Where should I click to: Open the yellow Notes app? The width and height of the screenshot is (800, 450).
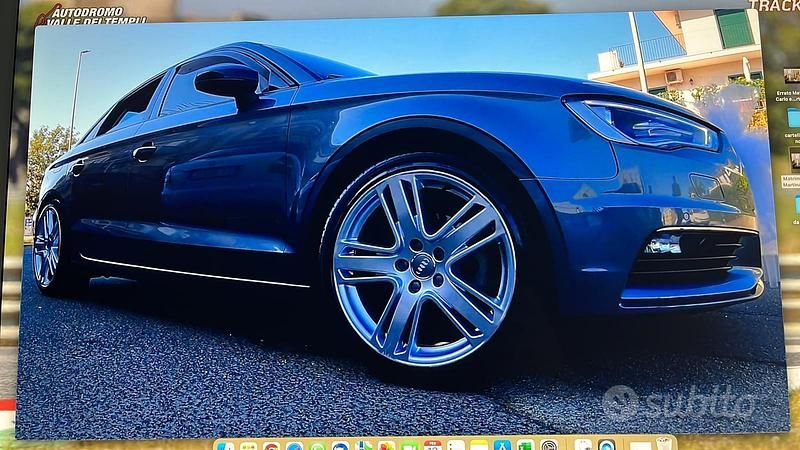(479, 446)
